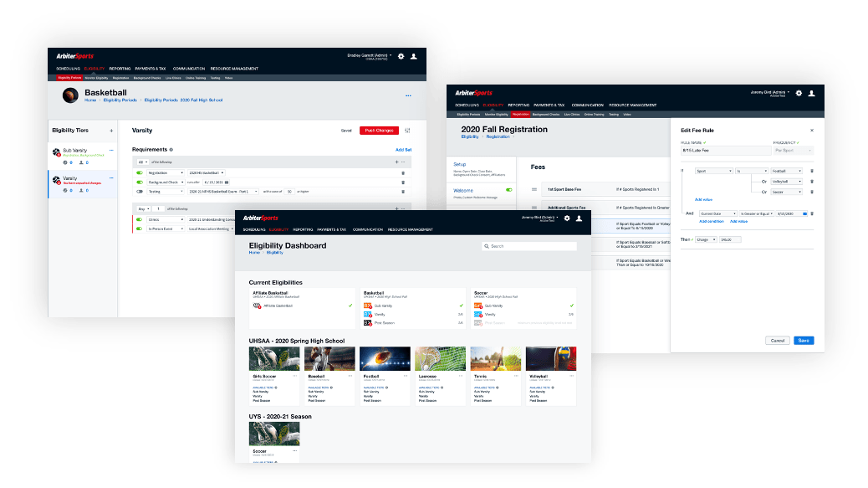Click the info icon beside Requirements
The height and width of the screenshot is (488, 868).
[171, 150]
